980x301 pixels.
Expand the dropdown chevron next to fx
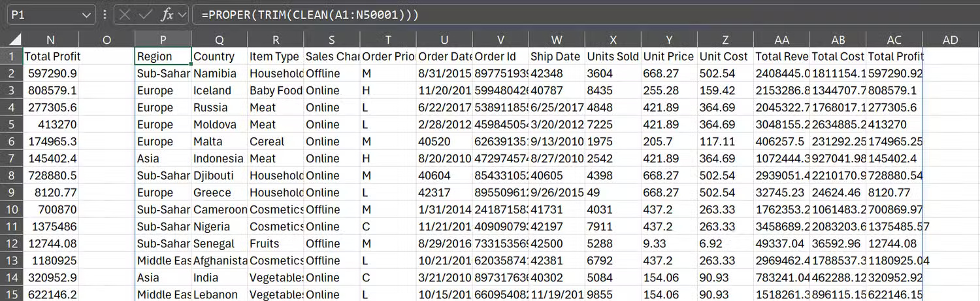coord(182,14)
